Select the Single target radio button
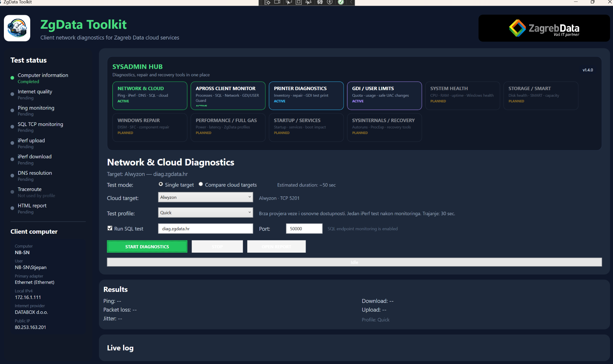Viewport: 613px width, 364px height. click(161, 184)
